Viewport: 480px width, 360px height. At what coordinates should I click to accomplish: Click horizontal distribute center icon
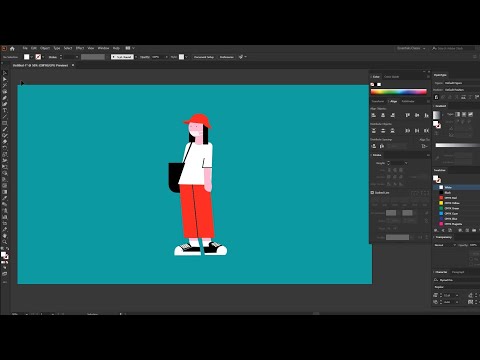(417, 130)
